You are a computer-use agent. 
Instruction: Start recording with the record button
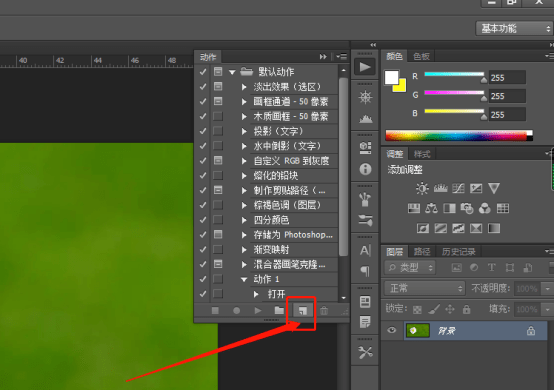click(x=236, y=310)
